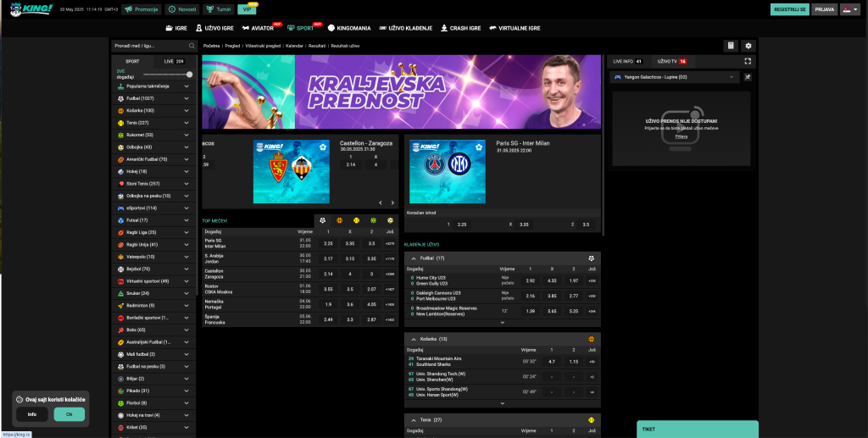Switch to SPORT tab in sidebar

(132, 61)
